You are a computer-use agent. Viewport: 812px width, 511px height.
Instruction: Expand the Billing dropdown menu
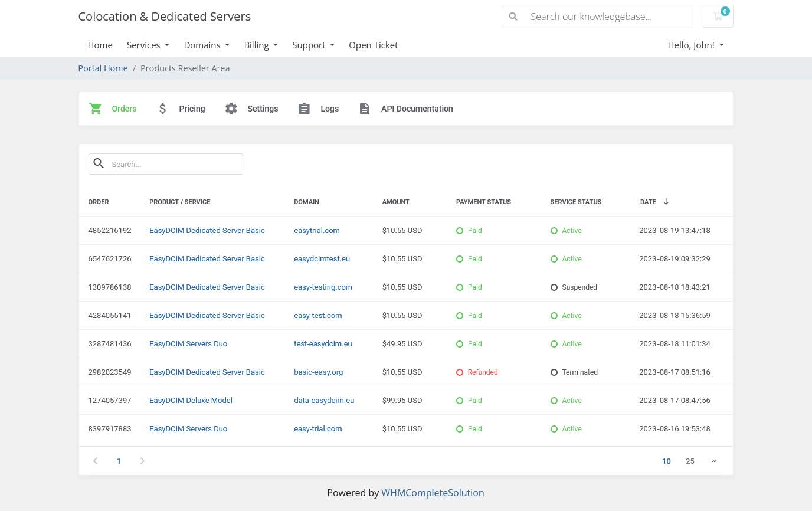pos(261,45)
